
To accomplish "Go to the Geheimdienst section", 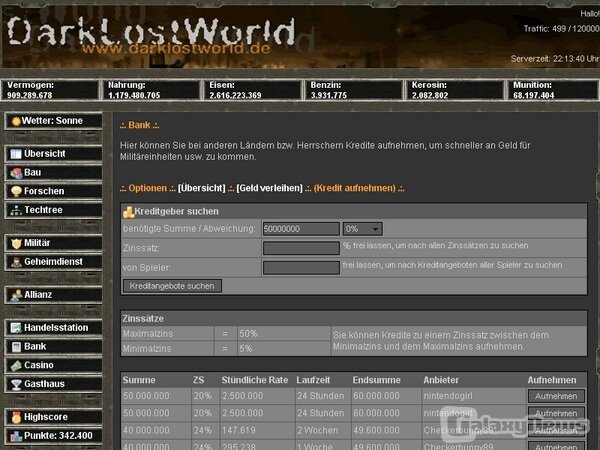I will tap(54, 262).
